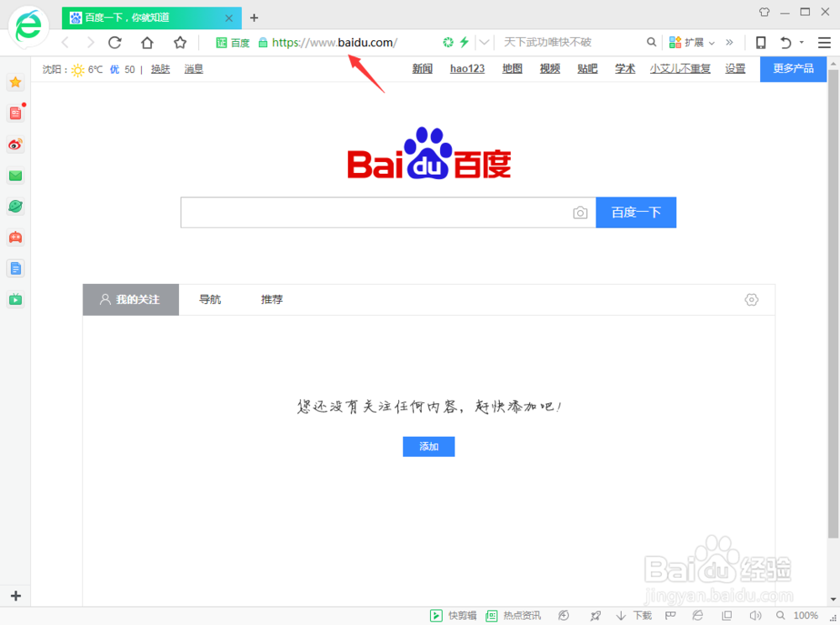The height and width of the screenshot is (625, 840).
Task: Click the rocket accelerator status bar icon
Action: point(596,616)
